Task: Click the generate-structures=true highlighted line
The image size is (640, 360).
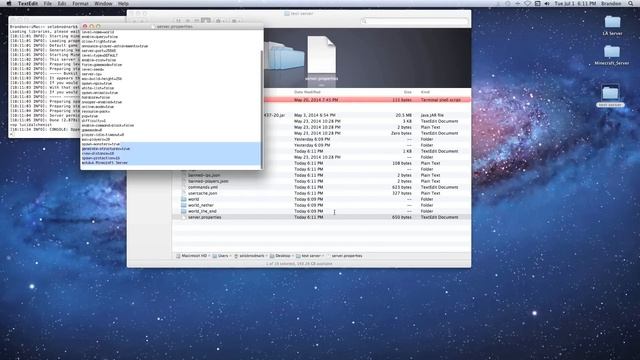Action: tap(106, 149)
